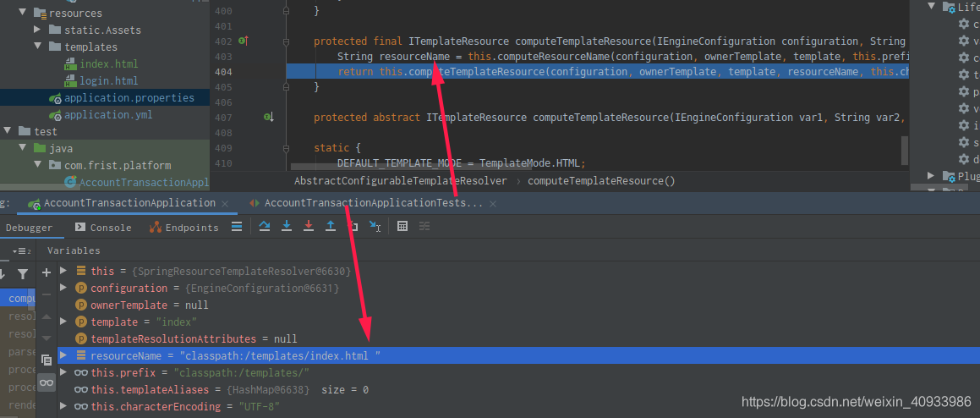This screenshot has width=980, height=418.
Task: Switch to the Debugger tab
Action: click(30, 228)
